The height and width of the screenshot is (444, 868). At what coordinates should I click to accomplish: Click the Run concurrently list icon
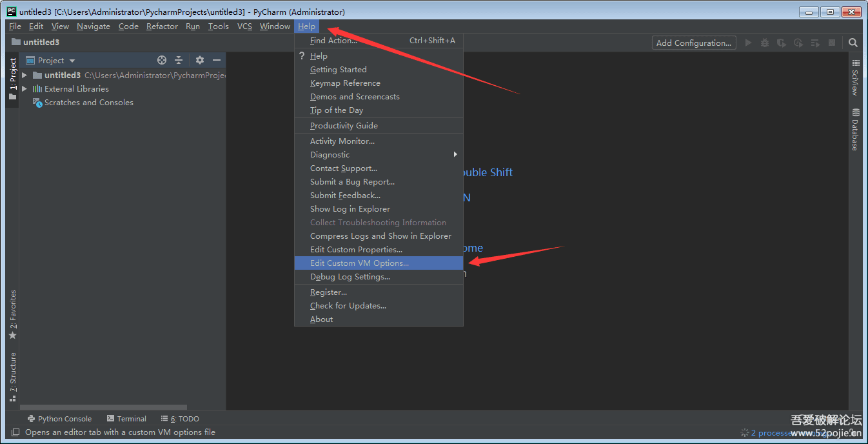click(x=815, y=43)
